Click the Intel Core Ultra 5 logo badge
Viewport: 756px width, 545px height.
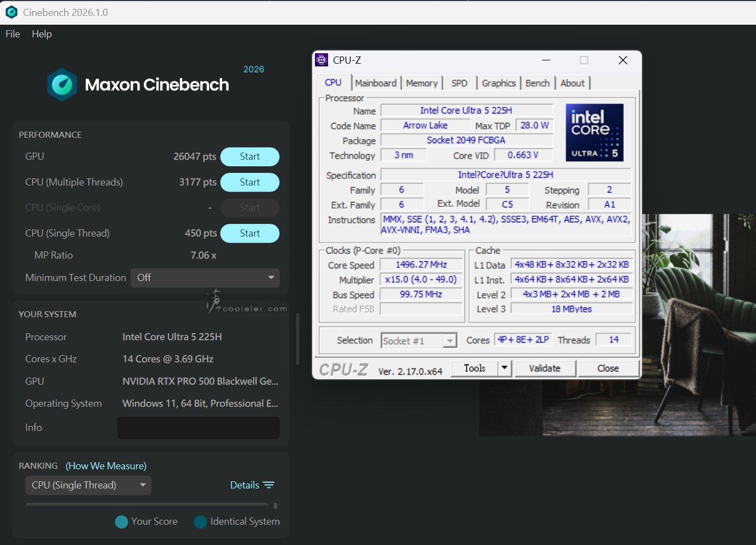(x=594, y=133)
